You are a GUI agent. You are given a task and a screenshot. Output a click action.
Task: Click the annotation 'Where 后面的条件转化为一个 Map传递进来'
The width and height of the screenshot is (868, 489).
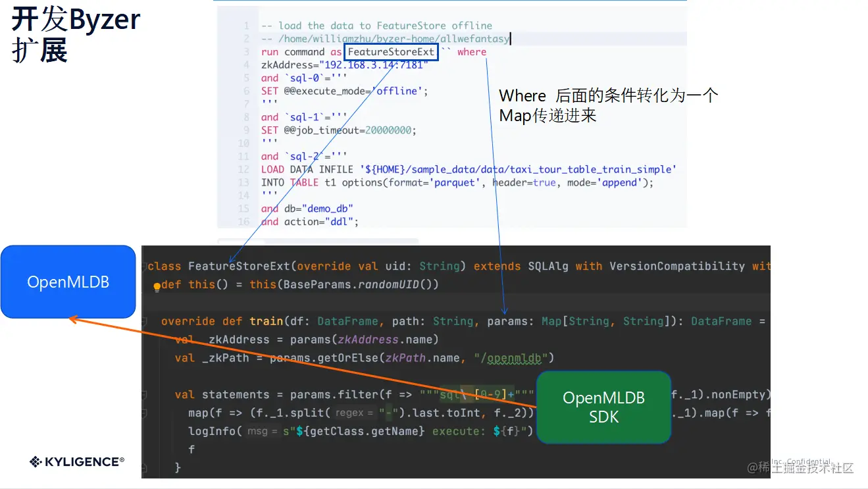(608, 105)
